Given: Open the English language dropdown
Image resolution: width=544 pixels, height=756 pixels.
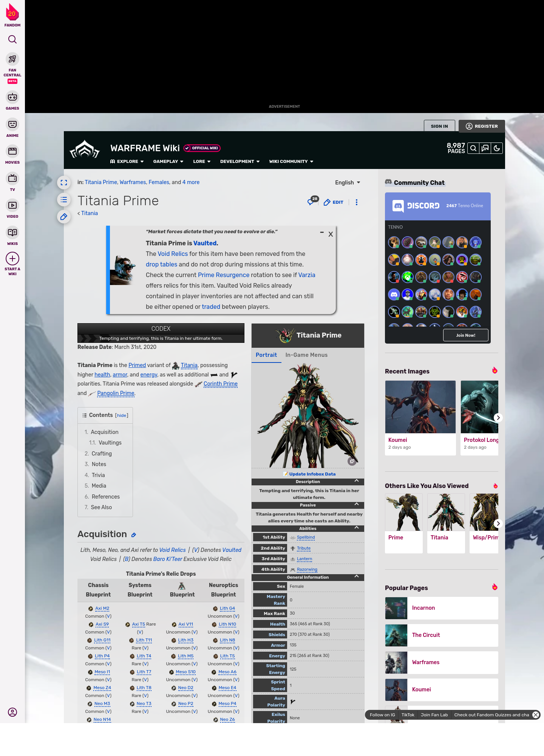Looking at the screenshot, I should [x=348, y=183].
